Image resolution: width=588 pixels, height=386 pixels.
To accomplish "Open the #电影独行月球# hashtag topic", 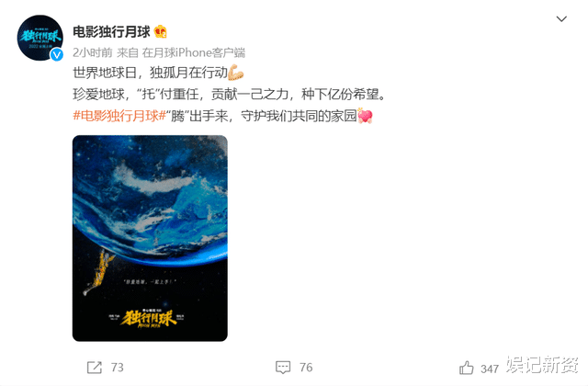I will [119, 116].
